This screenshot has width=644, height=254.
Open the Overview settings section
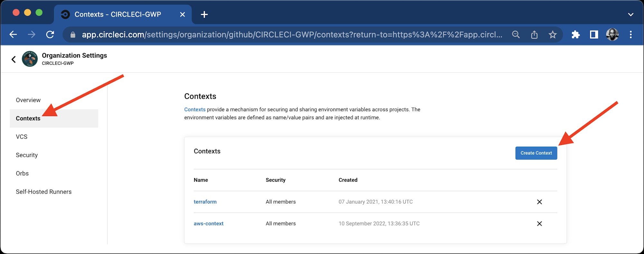[x=28, y=100]
